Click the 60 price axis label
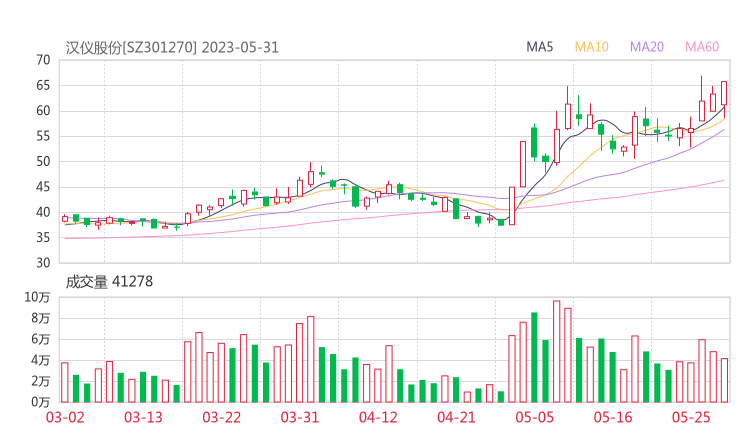The width and height of the screenshot is (740, 440). pos(43,111)
